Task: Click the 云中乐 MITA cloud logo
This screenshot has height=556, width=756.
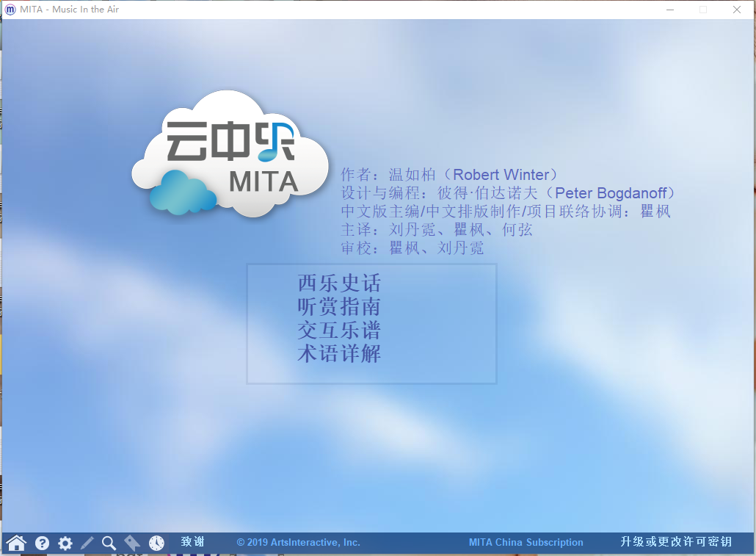Action: 230,154
